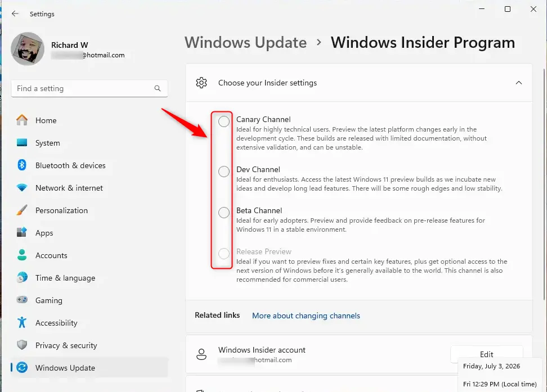Click the Insider settings gear icon

[x=201, y=83]
